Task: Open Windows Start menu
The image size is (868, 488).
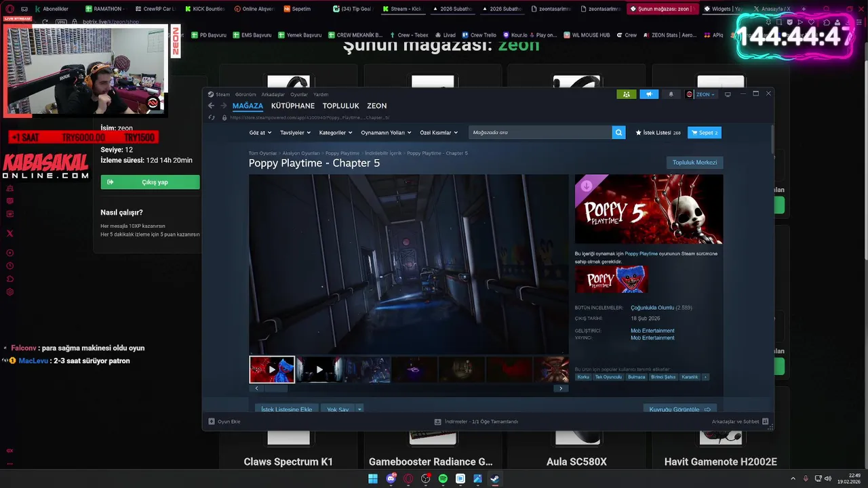Action: (373, 479)
